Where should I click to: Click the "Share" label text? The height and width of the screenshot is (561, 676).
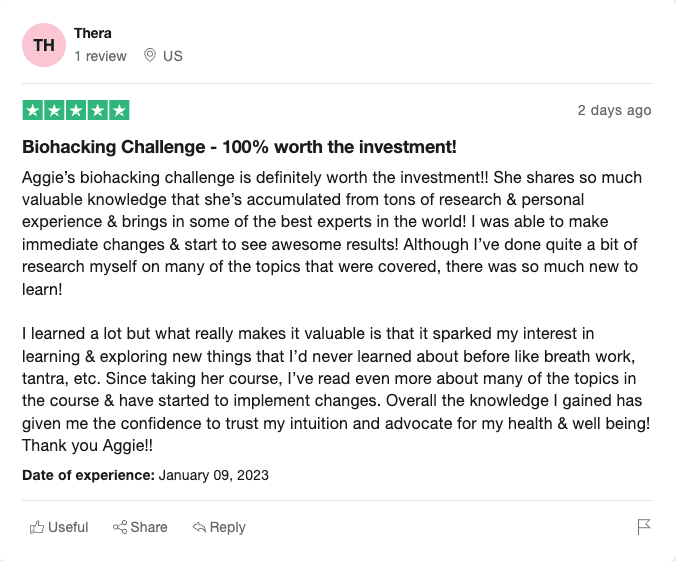pos(149,527)
